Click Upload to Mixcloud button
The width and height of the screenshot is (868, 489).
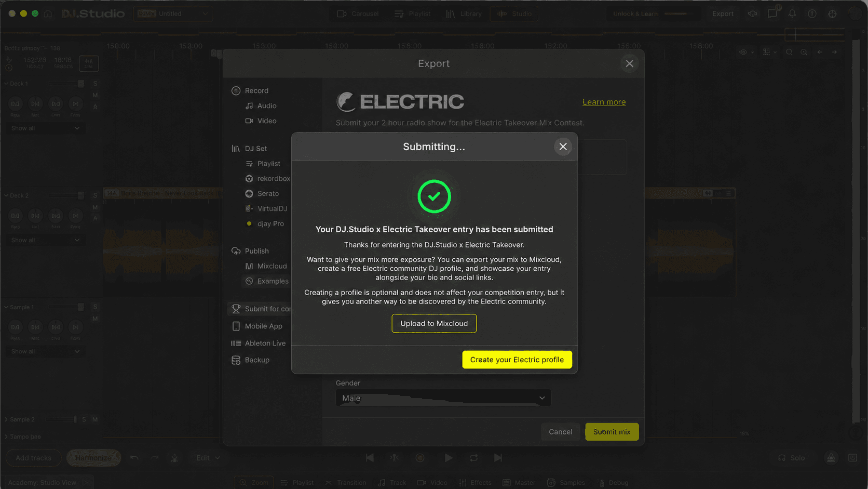pos(434,323)
